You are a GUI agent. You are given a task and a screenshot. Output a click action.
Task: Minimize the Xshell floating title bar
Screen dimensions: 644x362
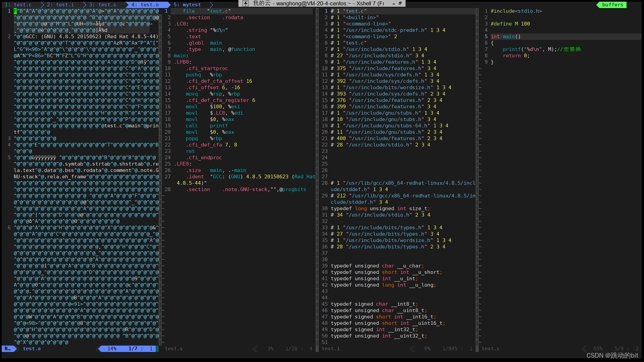[394, 3]
